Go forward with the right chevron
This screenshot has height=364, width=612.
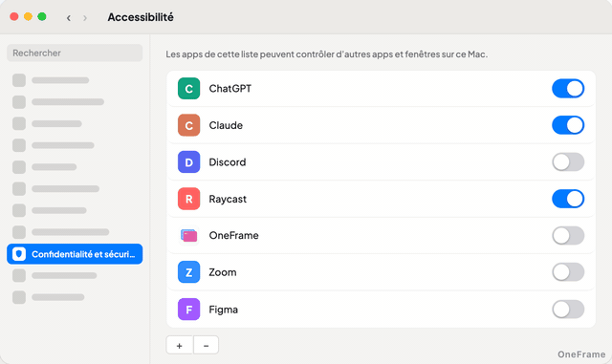85,18
